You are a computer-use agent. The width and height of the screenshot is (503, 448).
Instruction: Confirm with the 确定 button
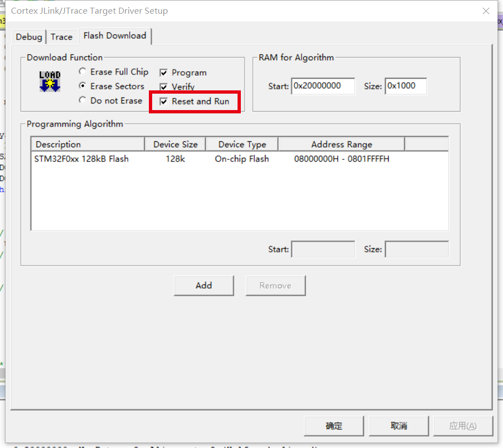pos(334,426)
